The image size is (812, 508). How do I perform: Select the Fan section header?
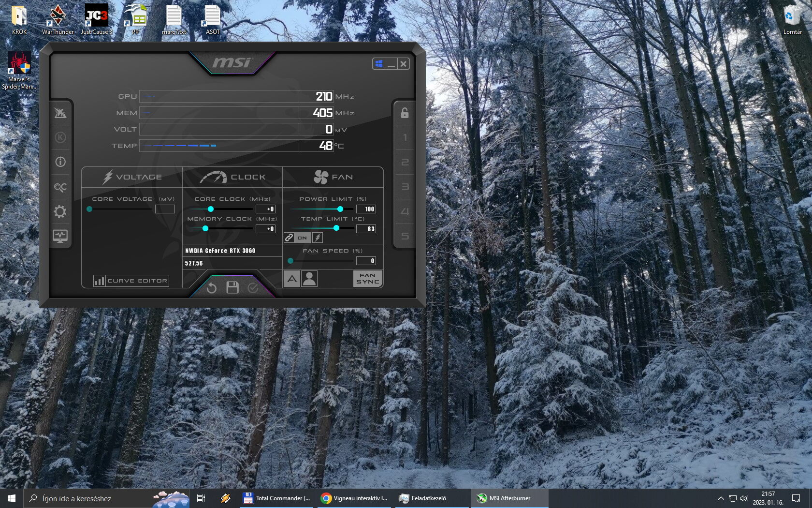pyautogui.click(x=333, y=177)
